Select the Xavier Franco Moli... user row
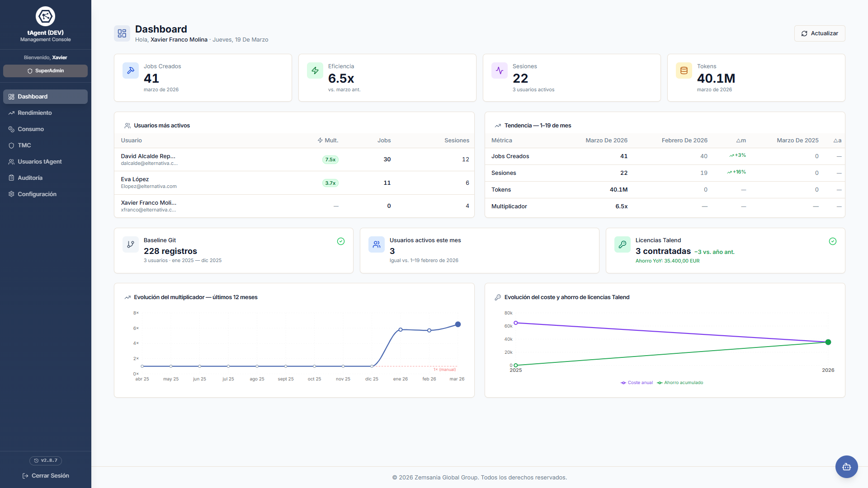Image resolution: width=868 pixels, height=488 pixels. [x=294, y=206]
